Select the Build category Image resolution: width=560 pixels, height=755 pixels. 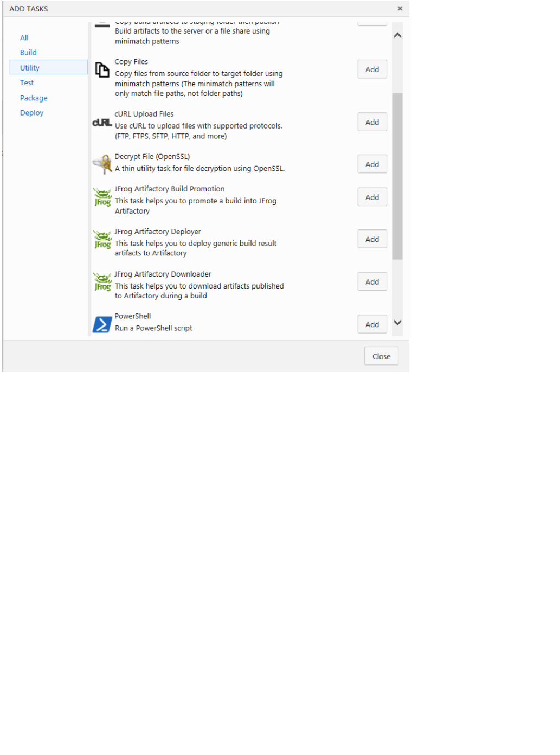(28, 53)
